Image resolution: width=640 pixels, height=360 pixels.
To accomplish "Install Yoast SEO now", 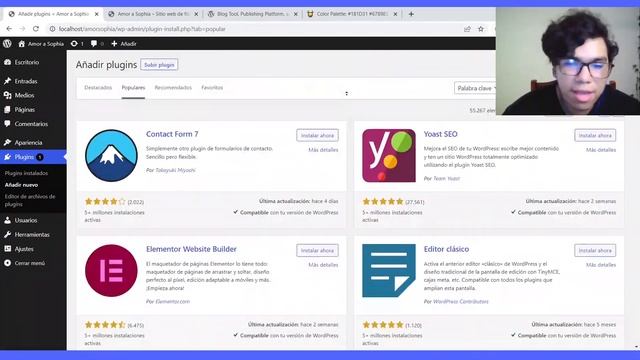I will coord(595,136).
